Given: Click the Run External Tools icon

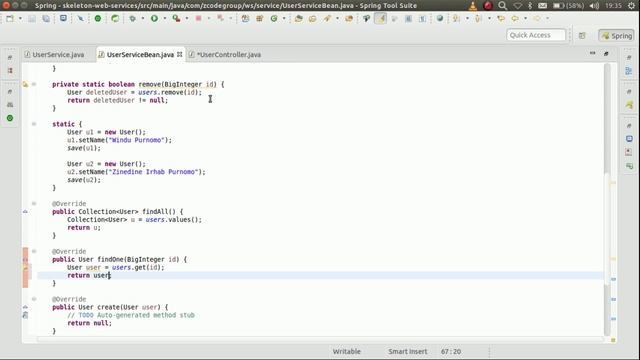Looking at the screenshot, I should click(176, 18).
